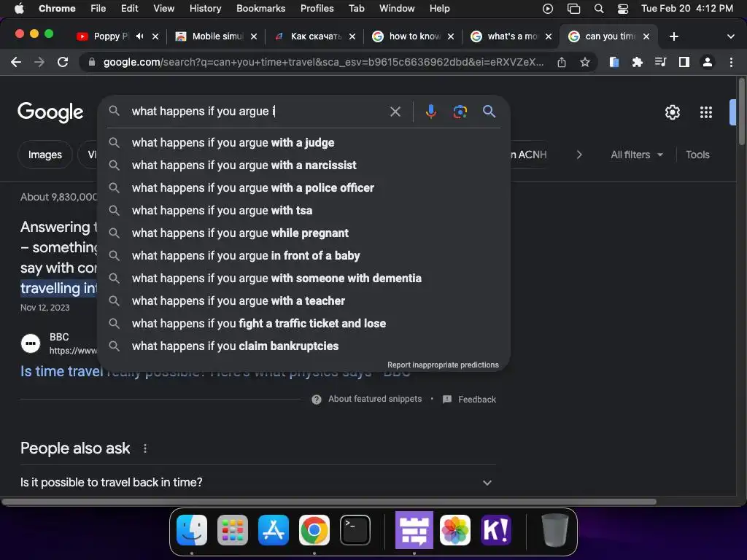Choose suggestion 'argue with a teacher'
Viewport: 747px width, 560px height.
(303, 301)
